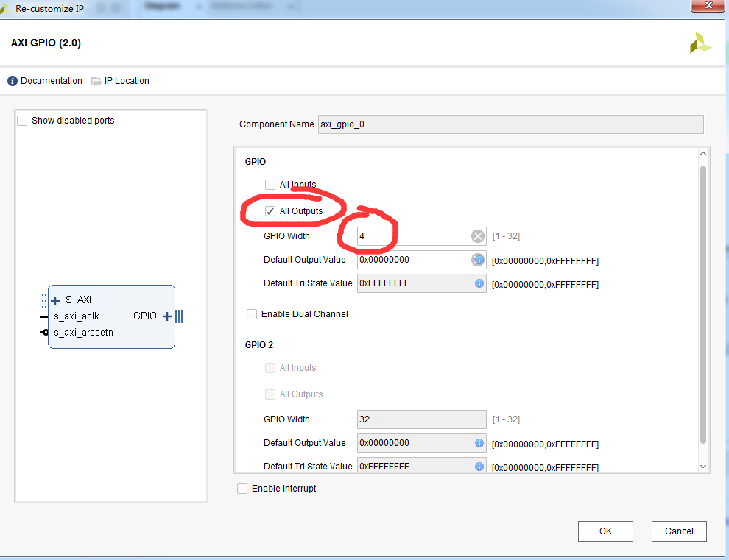Check All Inputs under GPIO 2

270,368
